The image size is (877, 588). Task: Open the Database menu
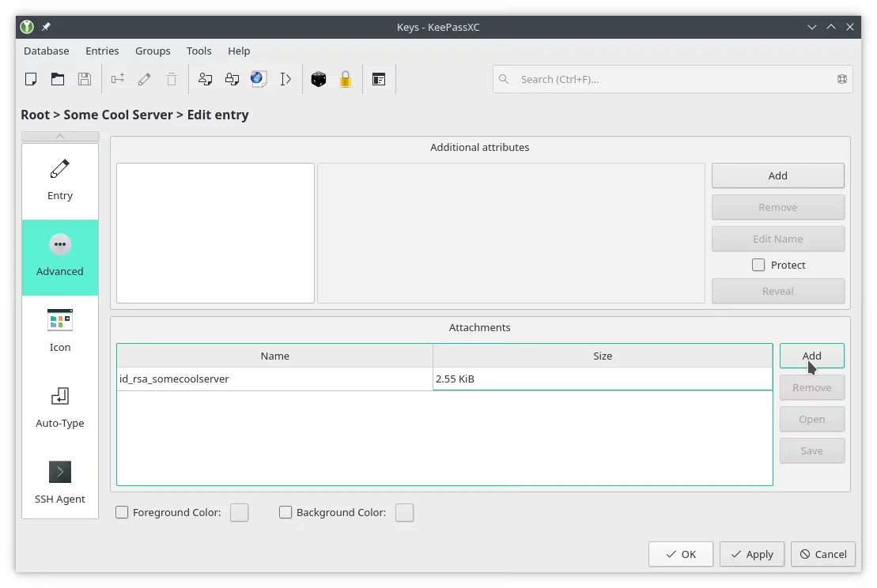click(46, 51)
